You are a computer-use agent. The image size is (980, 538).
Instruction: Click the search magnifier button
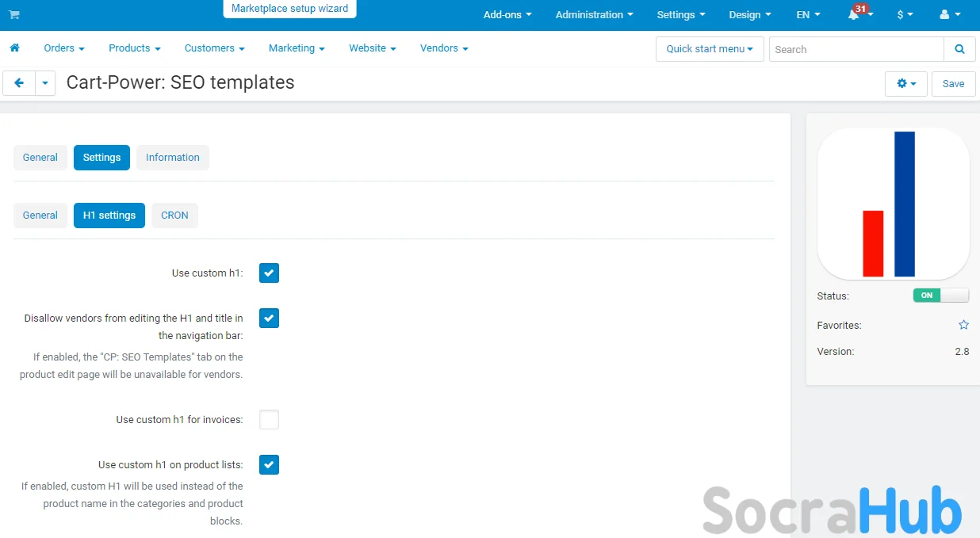(x=959, y=49)
